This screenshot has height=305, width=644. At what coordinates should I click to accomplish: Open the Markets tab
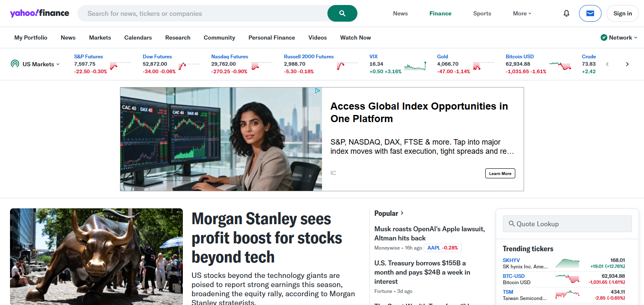coord(100,37)
